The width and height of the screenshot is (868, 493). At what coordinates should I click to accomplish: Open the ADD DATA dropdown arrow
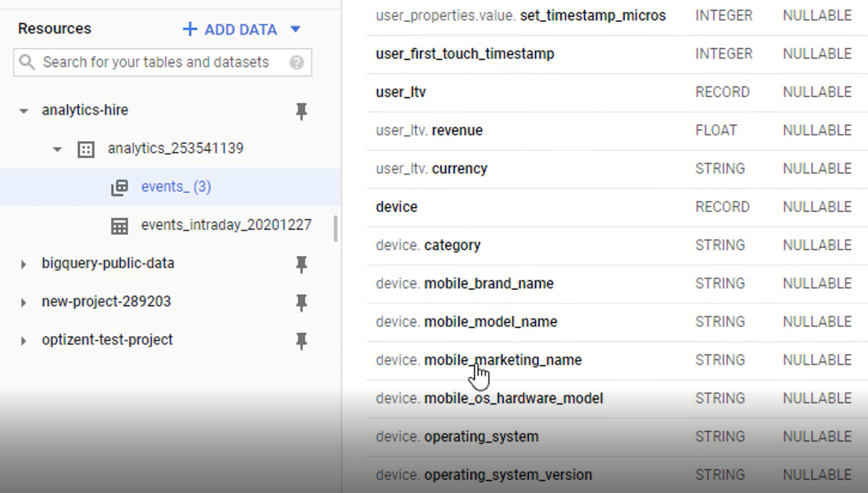coord(296,29)
